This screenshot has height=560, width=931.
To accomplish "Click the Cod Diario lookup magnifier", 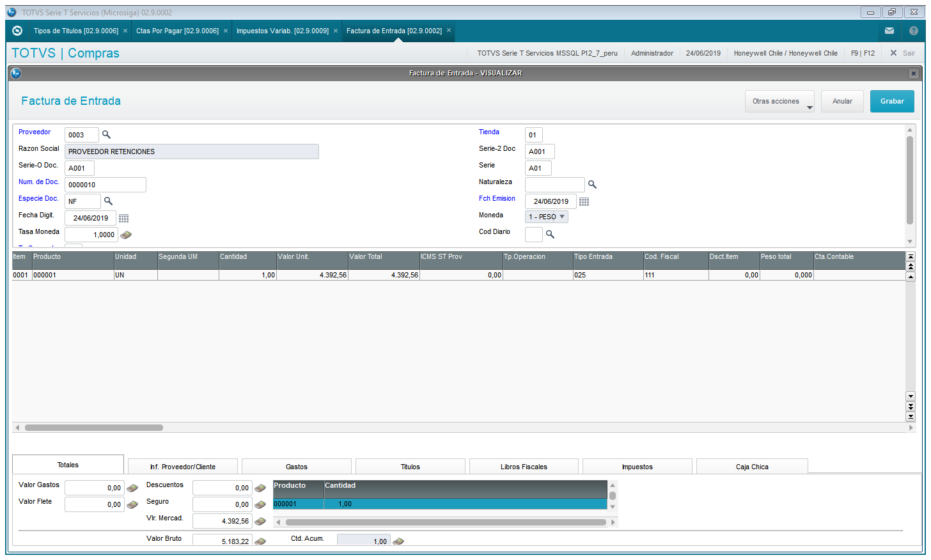I will (x=550, y=235).
